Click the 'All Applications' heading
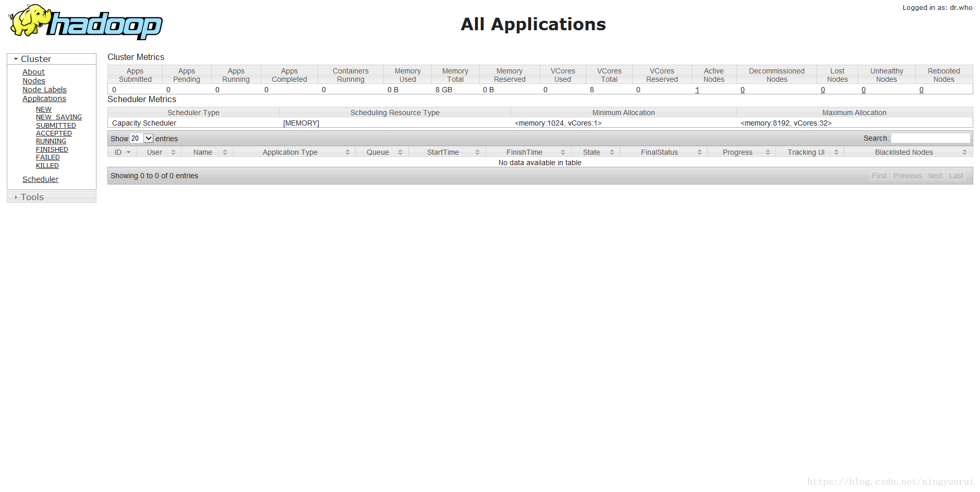This screenshot has height=492, width=980. (533, 24)
